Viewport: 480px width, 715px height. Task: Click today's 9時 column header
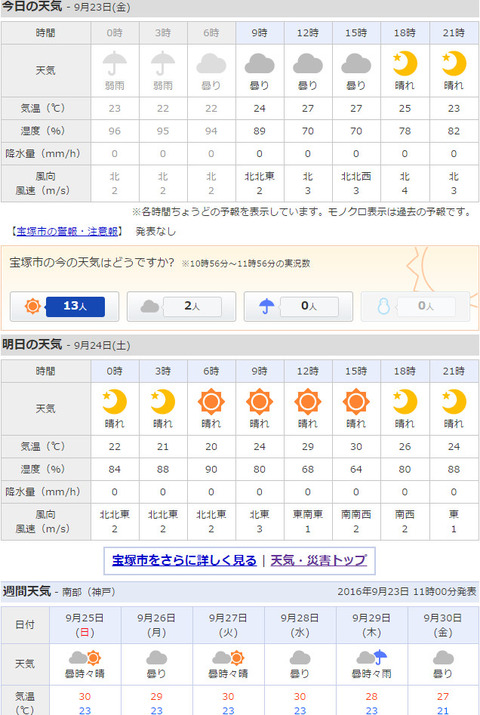click(260, 33)
